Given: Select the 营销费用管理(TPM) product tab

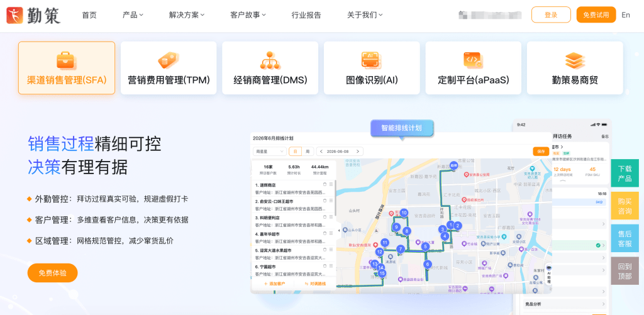Looking at the screenshot, I should click(169, 68).
